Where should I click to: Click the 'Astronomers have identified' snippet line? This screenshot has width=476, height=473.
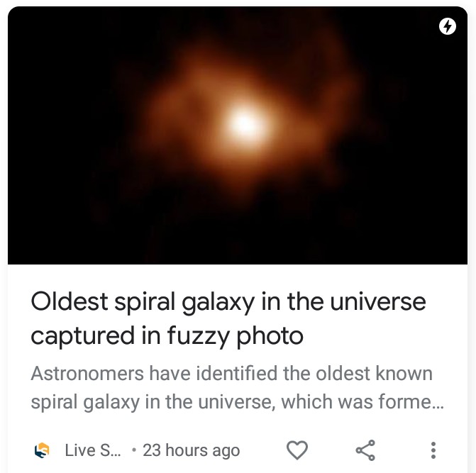[232, 373]
